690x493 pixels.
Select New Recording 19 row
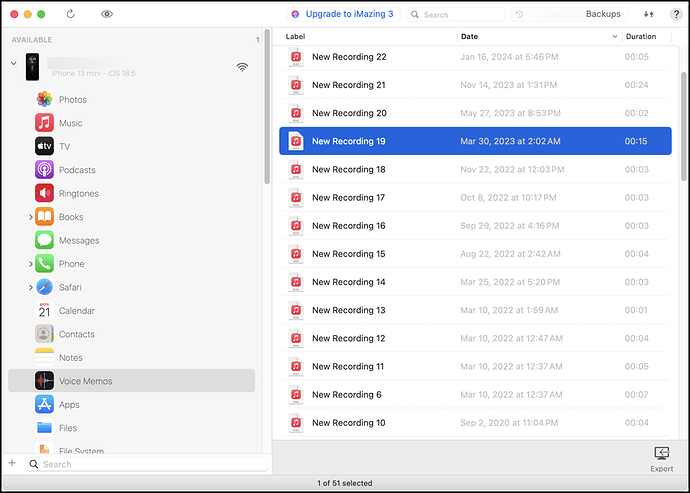[475, 141]
